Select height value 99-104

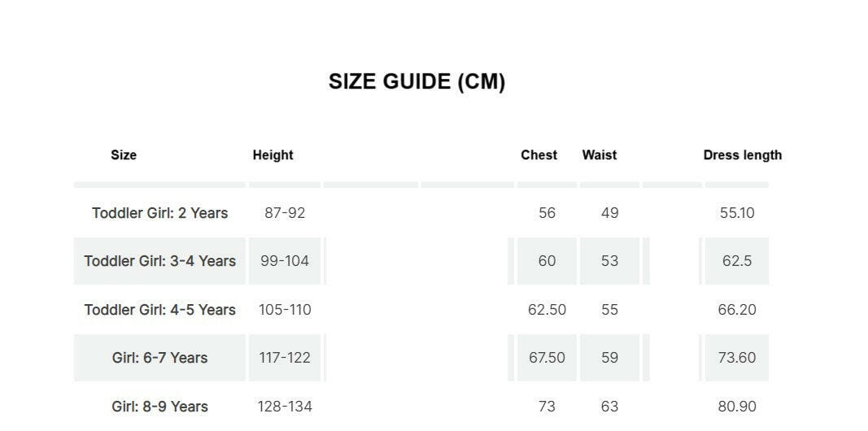click(x=285, y=261)
